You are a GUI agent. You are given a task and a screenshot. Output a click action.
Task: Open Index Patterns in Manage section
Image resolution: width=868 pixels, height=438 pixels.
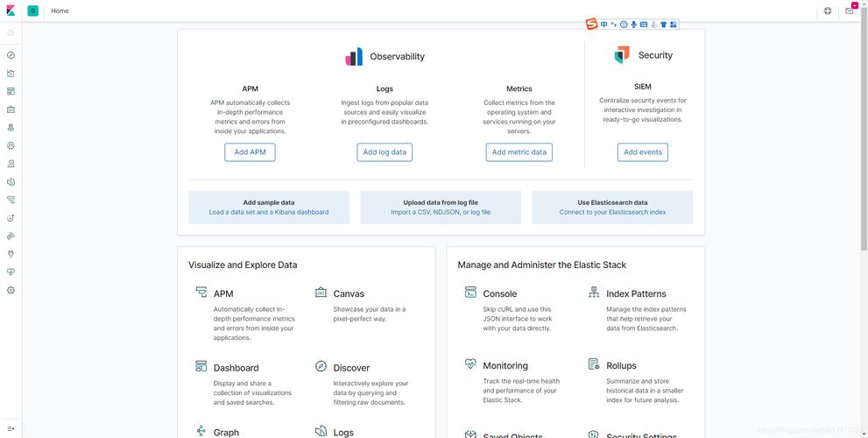point(636,293)
